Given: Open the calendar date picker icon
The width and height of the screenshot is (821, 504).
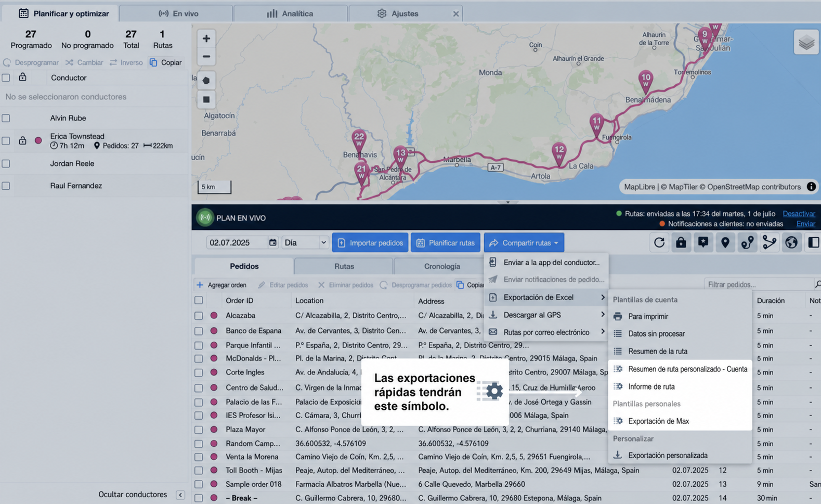Looking at the screenshot, I should click(273, 242).
